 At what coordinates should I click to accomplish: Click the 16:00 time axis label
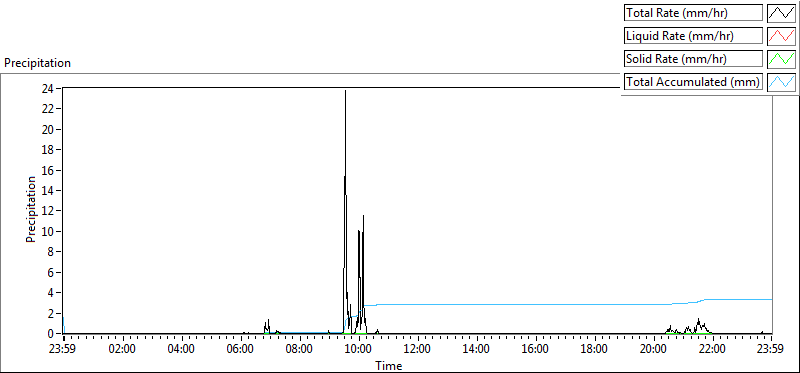coord(536,350)
